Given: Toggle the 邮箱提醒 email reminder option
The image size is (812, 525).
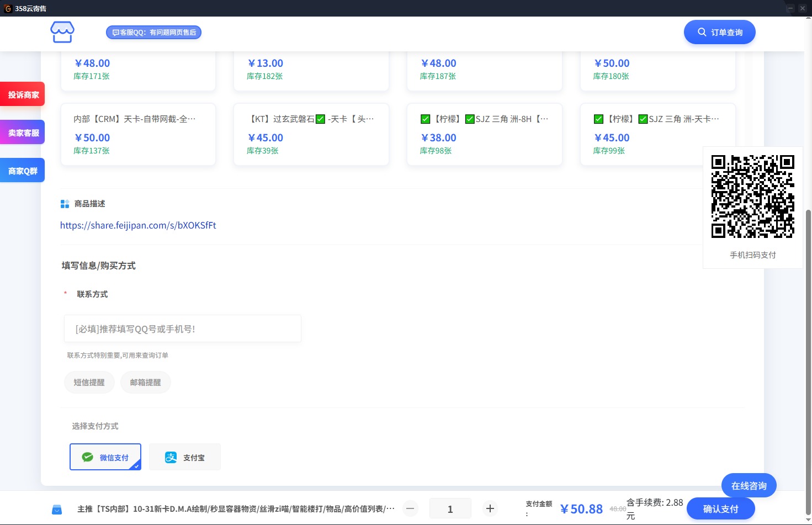Looking at the screenshot, I should pyautogui.click(x=145, y=382).
